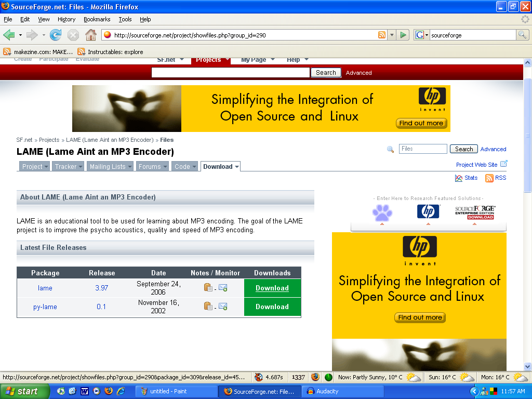The width and height of the screenshot is (532, 399).
Task: Open the Back history dropdown arrow
Action: 20,35
